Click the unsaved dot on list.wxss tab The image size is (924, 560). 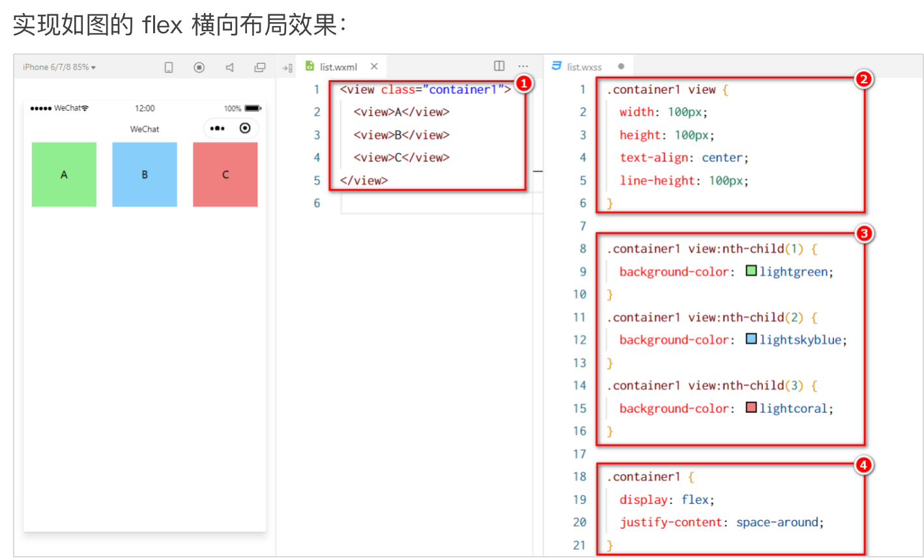[621, 66]
